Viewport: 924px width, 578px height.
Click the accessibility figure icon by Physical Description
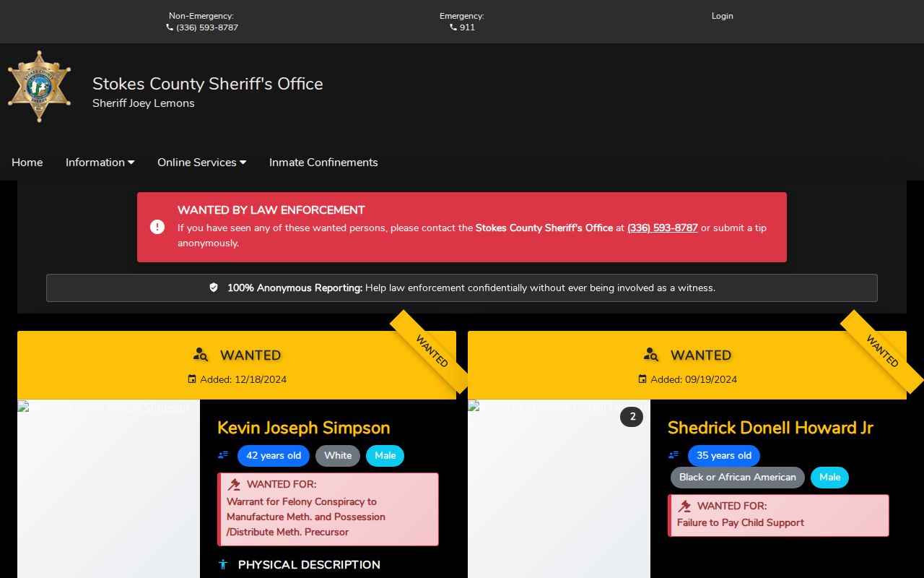coord(223,564)
